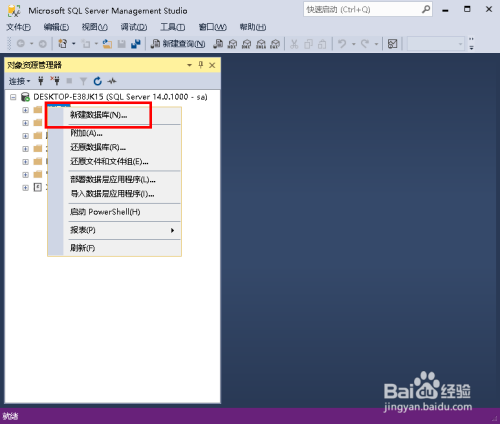This screenshot has height=424, width=500.
Task: Click the Paste icon in the toolbar
Action: coord(322,44)
